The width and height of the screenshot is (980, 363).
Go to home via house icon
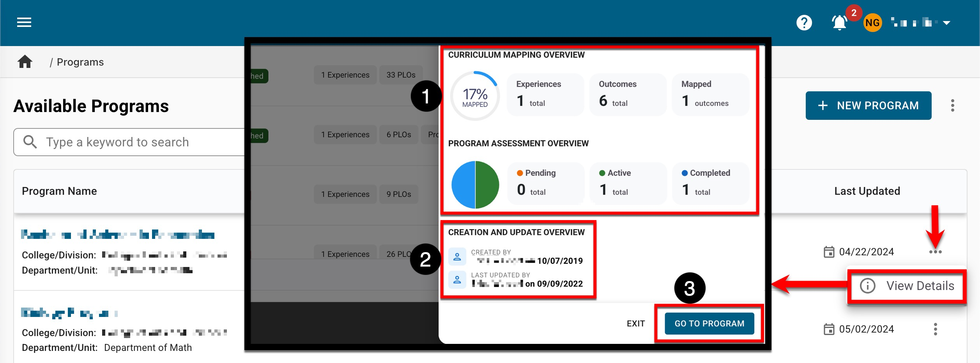click(x=25, y=62)
